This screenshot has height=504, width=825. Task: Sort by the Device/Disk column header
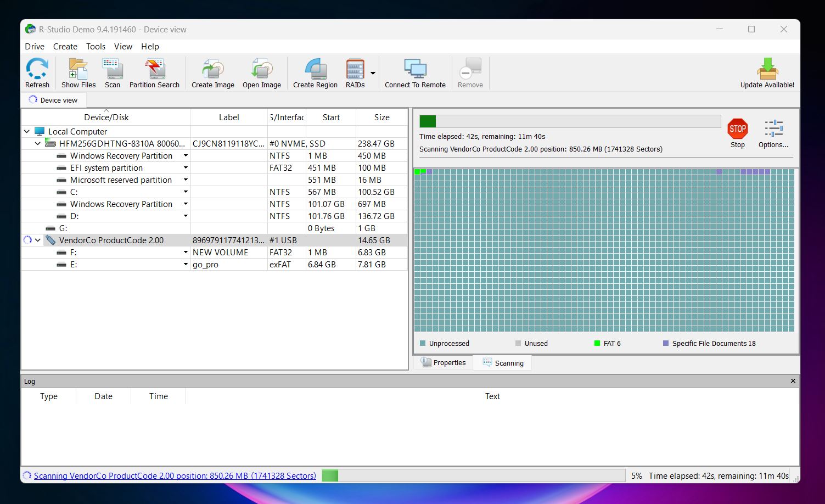106,117
